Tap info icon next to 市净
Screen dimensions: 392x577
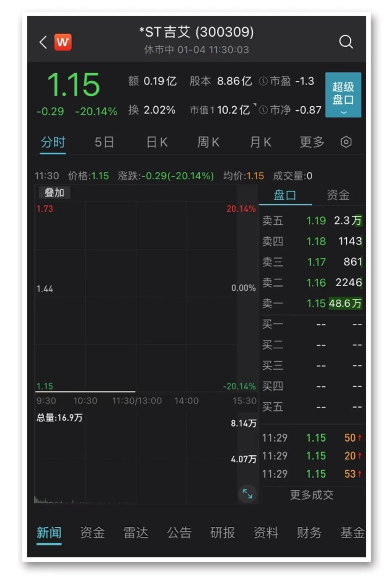point(264,110)
